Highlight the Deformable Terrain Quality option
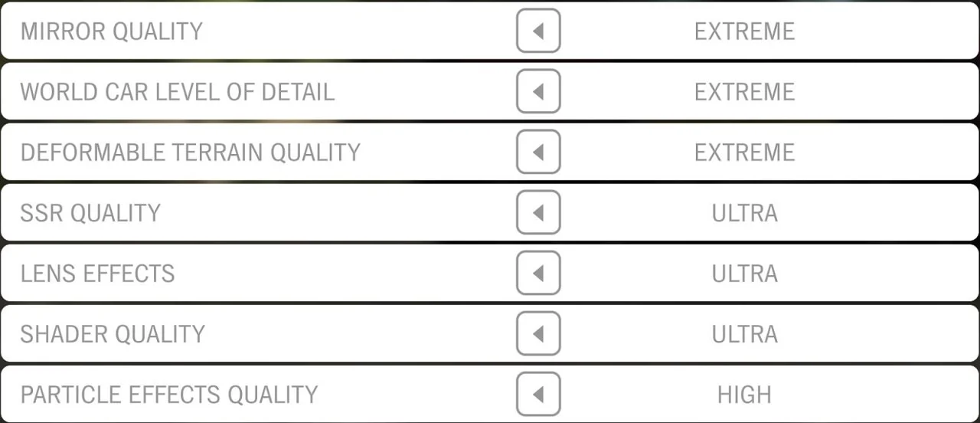This screenshot has width=980, height=423. pos(191,152)
